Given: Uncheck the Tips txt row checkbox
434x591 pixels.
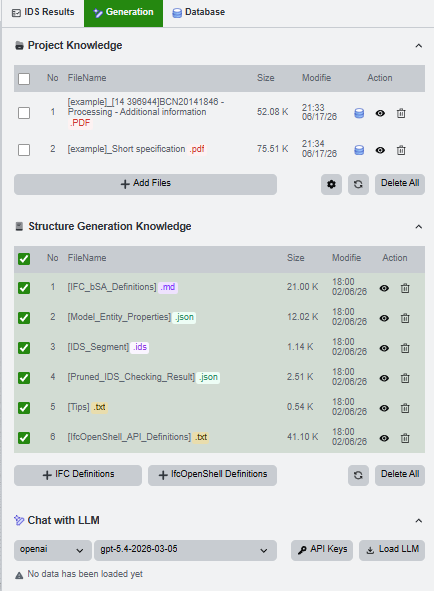Looking at the screenshot, I should coord(24,408).
